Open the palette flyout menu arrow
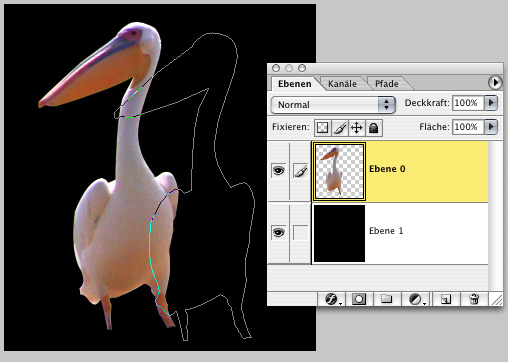Screen dimensions: 508x362 click(495, 82)
